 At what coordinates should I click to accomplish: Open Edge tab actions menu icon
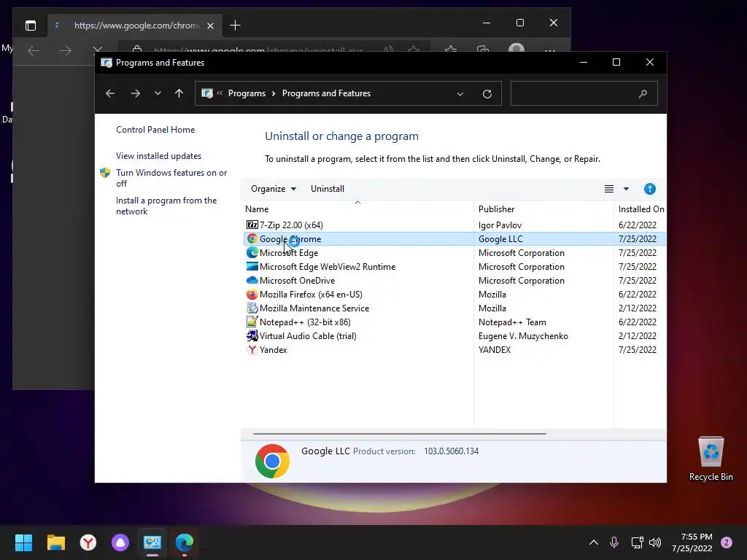[31, 26]
